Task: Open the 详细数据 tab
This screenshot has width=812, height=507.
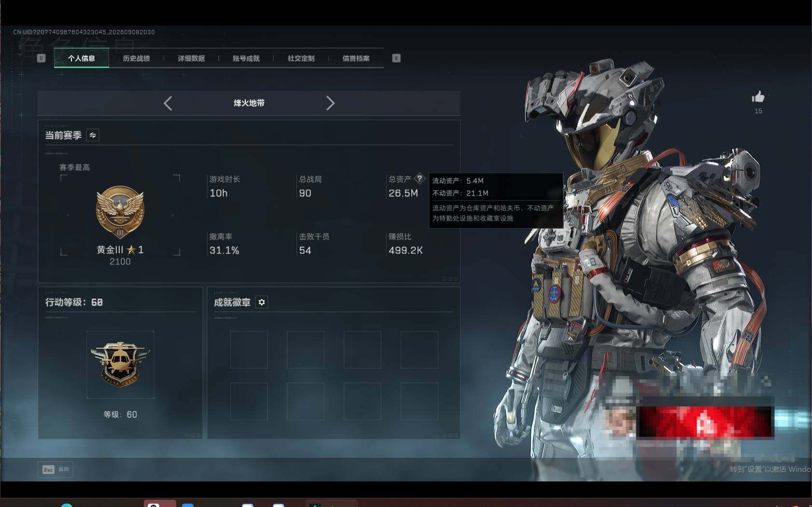Action: pos(191,58)
